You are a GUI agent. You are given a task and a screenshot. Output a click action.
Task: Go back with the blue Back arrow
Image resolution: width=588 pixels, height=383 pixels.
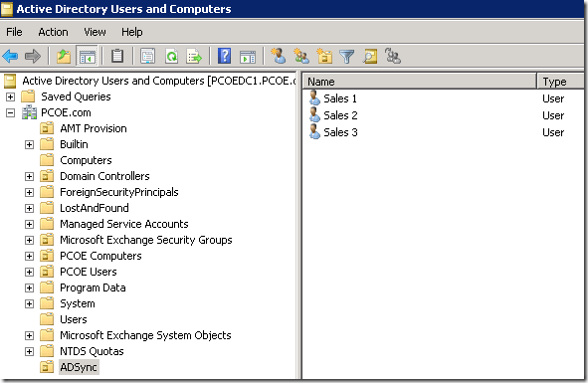pyautogui.click(x=10, y=57)
